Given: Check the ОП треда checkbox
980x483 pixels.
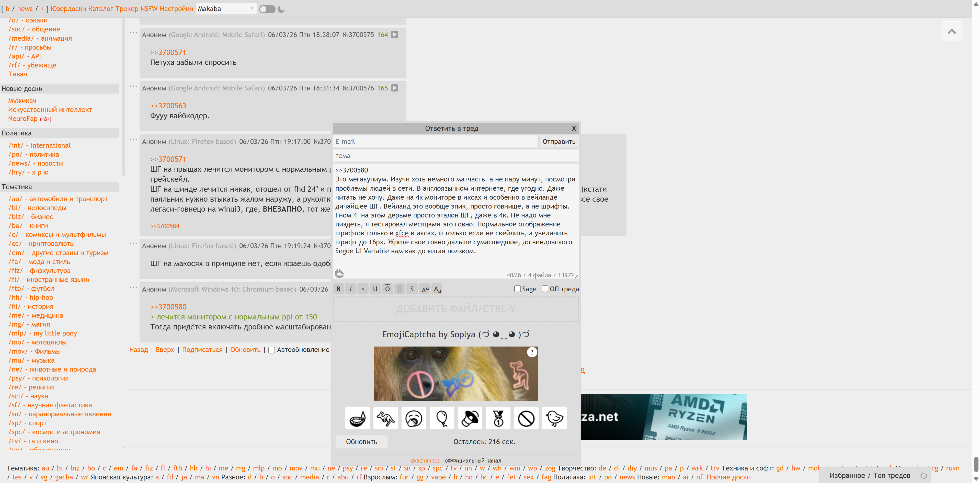Looking at the screenshot, I should click(x=545, y=289).
